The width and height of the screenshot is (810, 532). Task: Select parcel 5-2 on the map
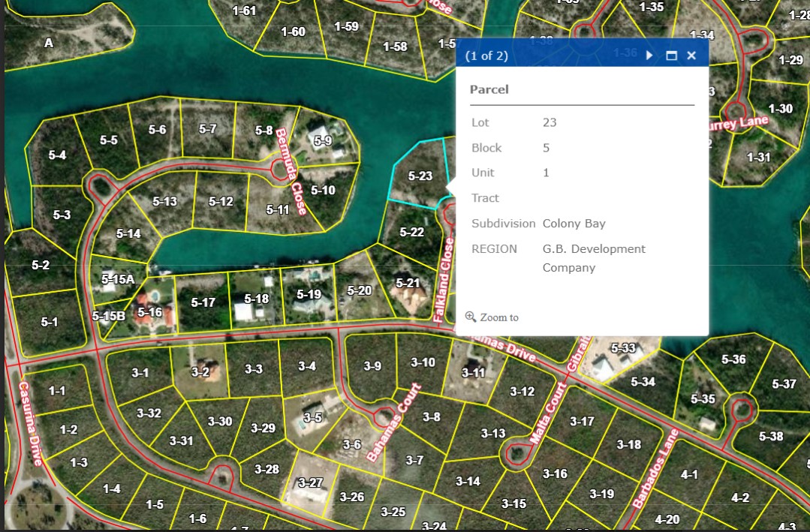point(41,266)
